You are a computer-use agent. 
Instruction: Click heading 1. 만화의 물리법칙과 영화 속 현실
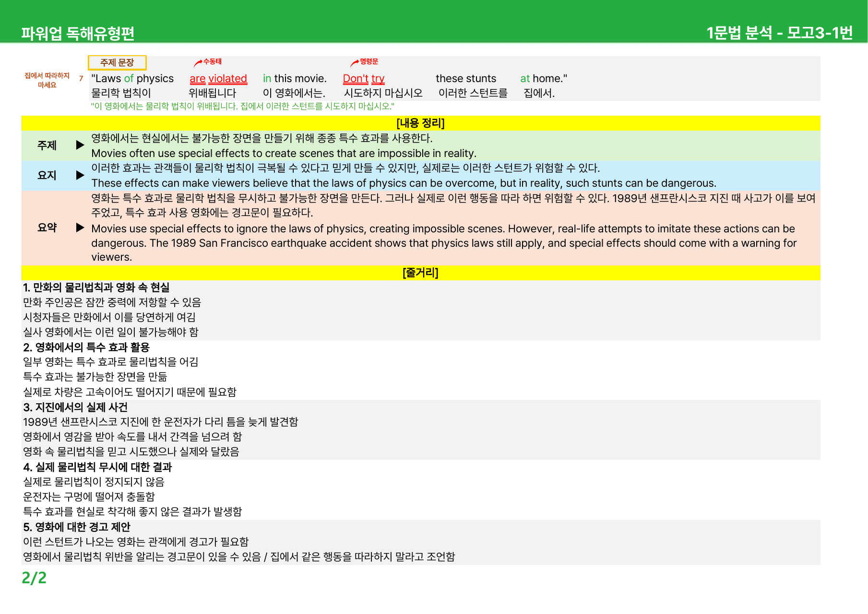click(96, 288)
